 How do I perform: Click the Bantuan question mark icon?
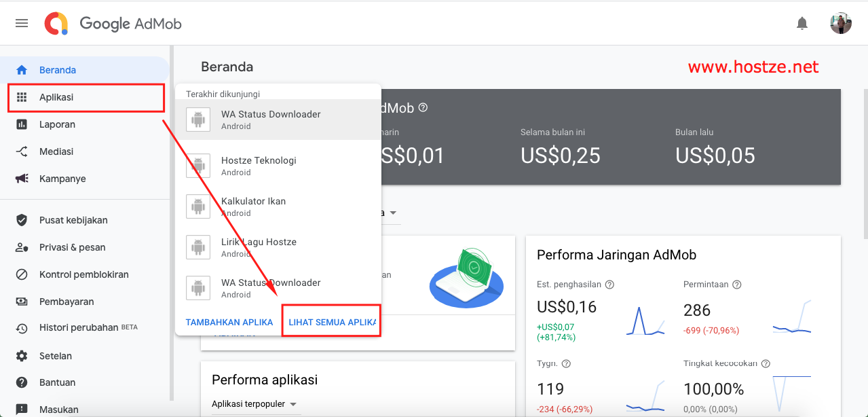coord(22,382)
